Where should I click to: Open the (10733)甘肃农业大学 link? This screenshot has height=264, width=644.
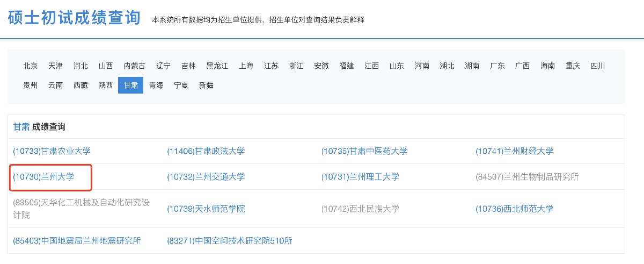[52, 151]
